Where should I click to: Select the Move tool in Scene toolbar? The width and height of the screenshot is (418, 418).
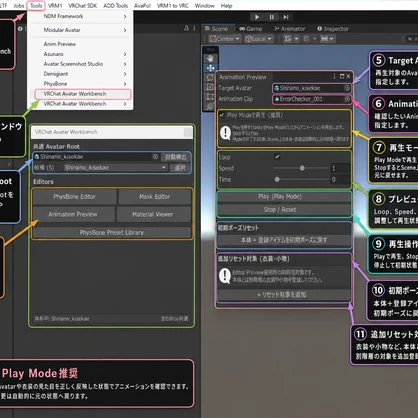pyautogui.click(x=210, y=68)
